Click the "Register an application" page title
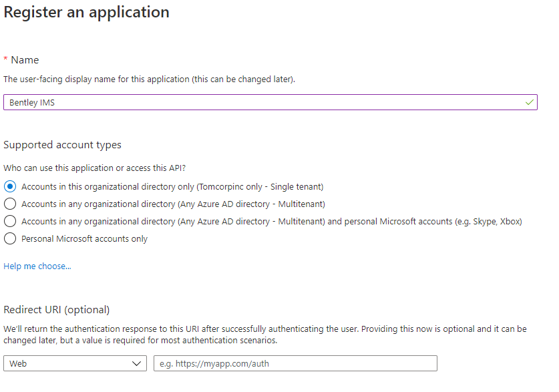Screen dimensions: 559x392 pyautogui.click(x=87, y=12)
